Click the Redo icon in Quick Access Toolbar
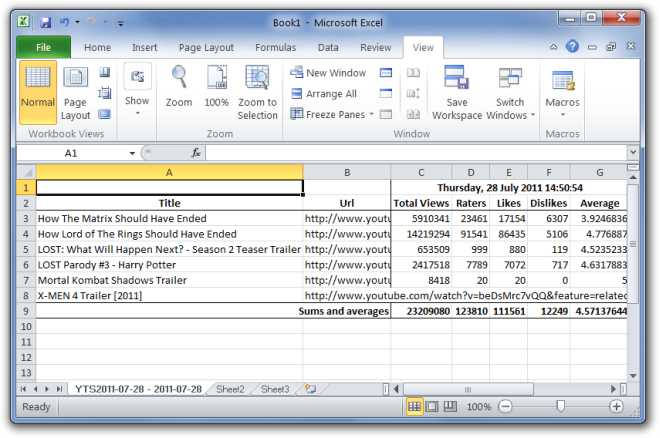This screenshot has width=660, height=438. tap(92, 22)
